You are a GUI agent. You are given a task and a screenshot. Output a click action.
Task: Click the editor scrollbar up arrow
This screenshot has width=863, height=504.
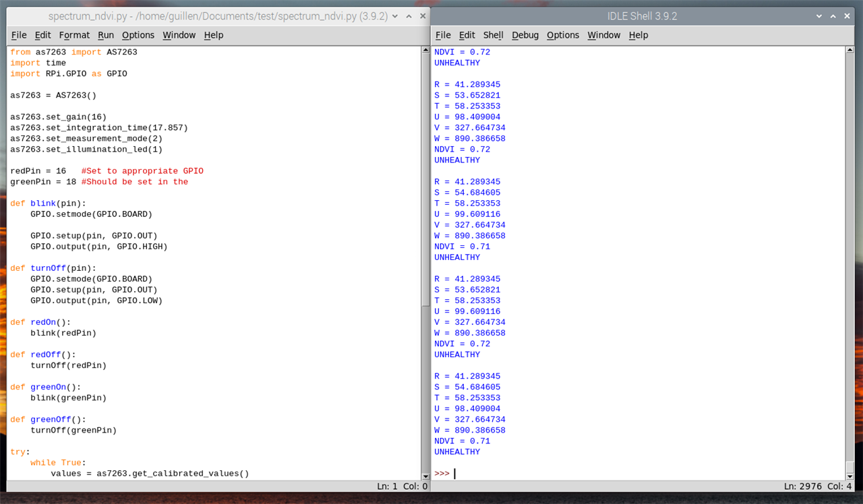(425, 50)
